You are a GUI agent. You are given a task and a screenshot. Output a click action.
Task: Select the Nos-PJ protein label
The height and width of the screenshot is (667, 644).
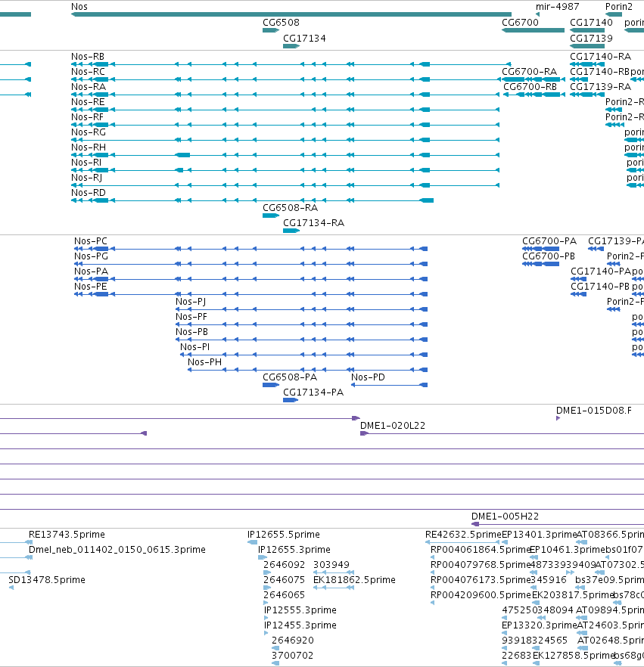[191, 302]
